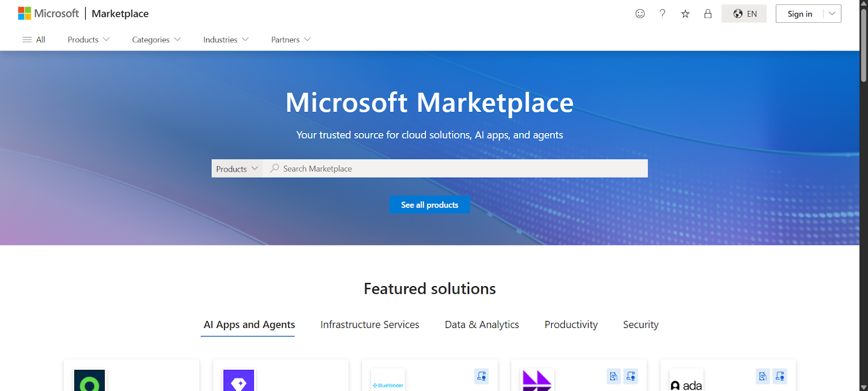This screenshot has height=391, width=868.
Task: Click the left badge icon on the ada card
Action: pos(763,376)
